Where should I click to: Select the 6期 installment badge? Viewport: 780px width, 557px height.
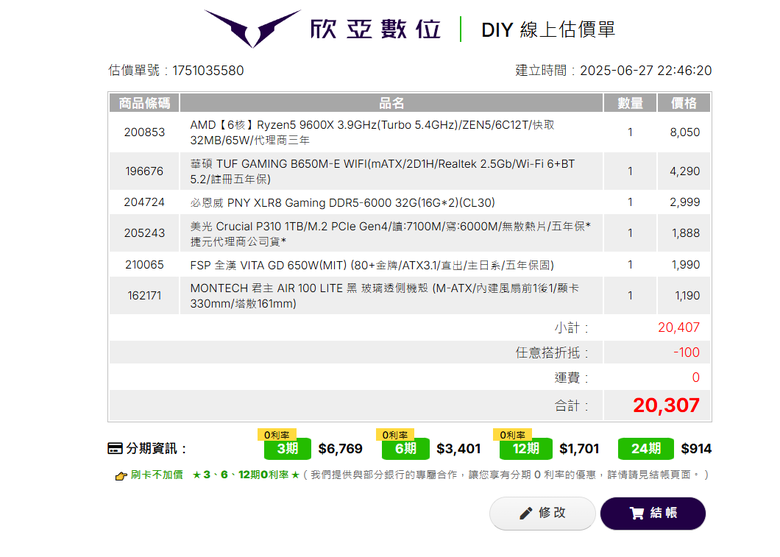(405, 449)
